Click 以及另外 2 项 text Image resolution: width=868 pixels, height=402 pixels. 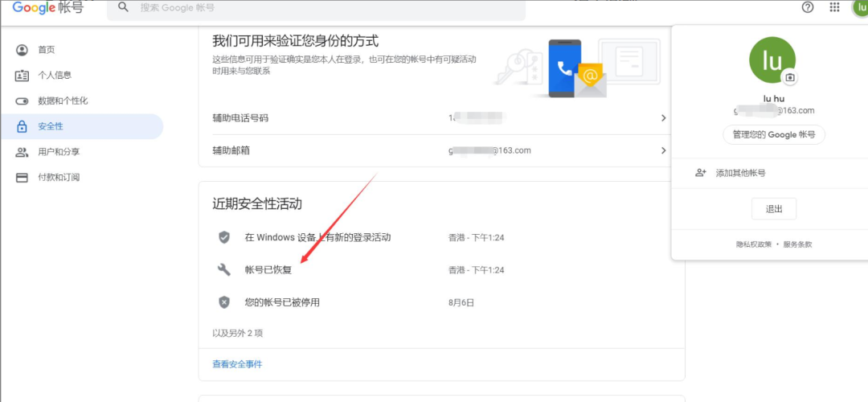click(237, 334)
